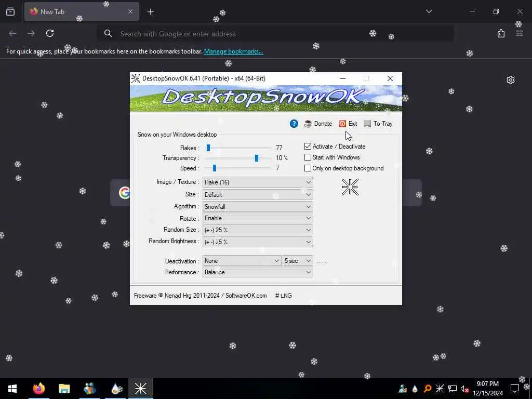
Task: Click the people icon in system tray
Action: 403,389
